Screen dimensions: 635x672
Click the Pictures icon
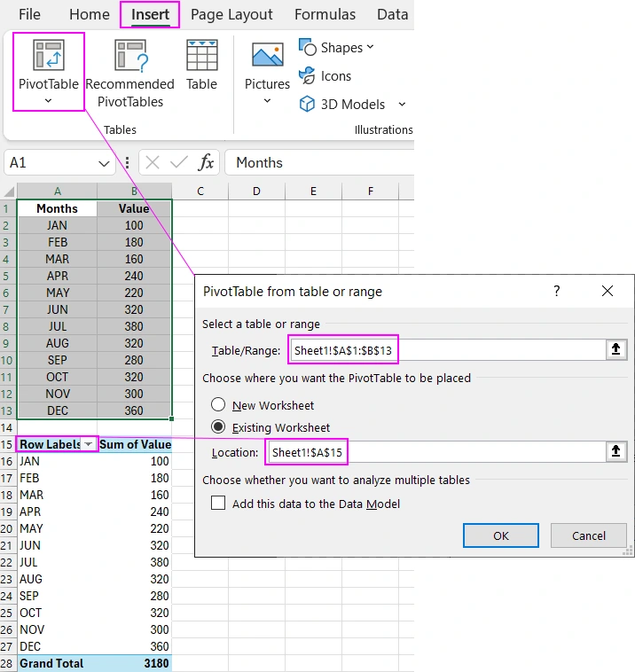tap(267, 55)
